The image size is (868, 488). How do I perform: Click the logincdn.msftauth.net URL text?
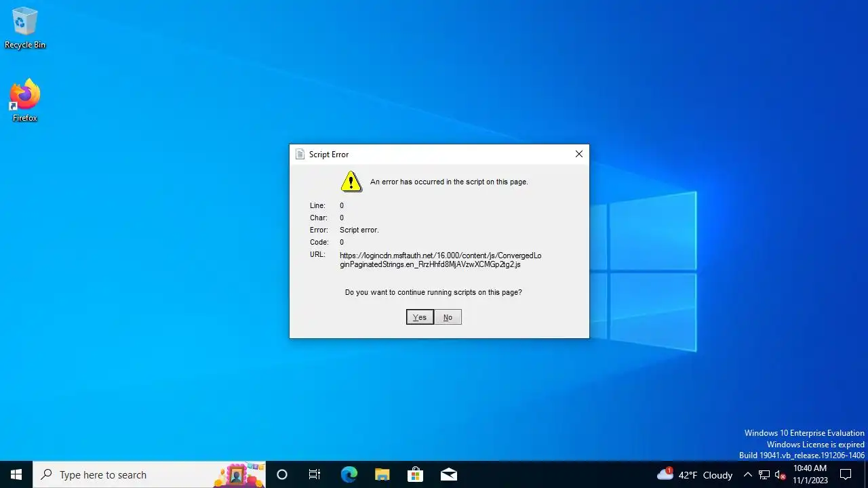pyautogui.click(x=441, y=260)
